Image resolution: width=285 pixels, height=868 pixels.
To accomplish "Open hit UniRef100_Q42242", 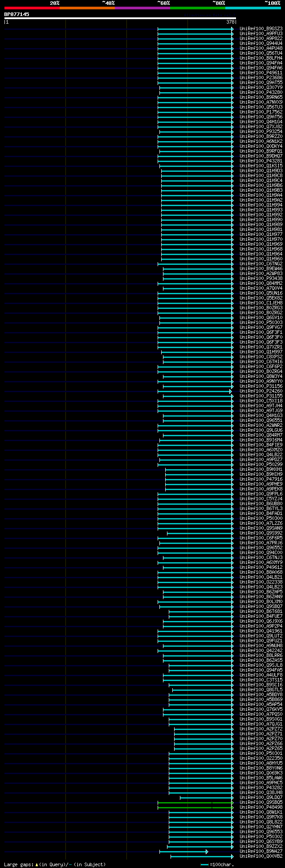I will [x=261, y=650].
